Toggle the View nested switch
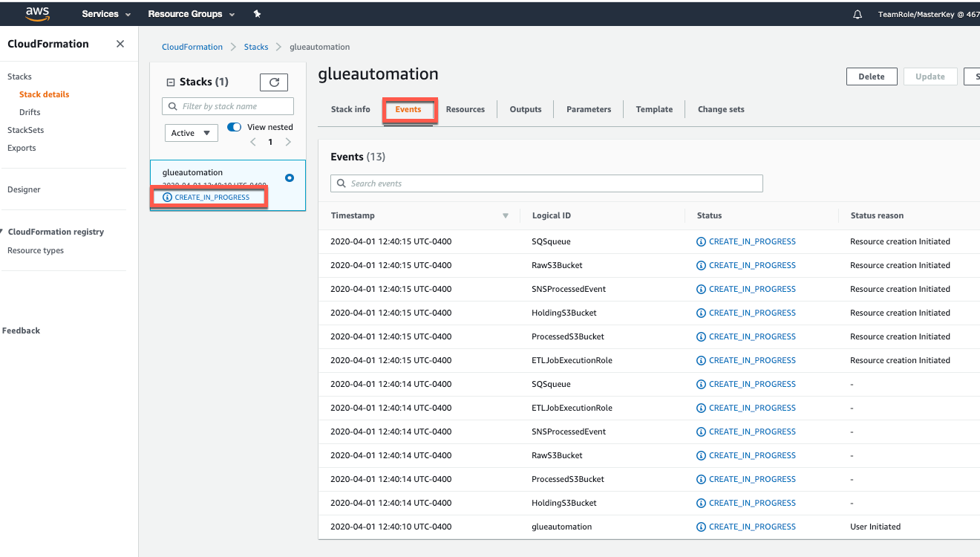 pos(235,127)
